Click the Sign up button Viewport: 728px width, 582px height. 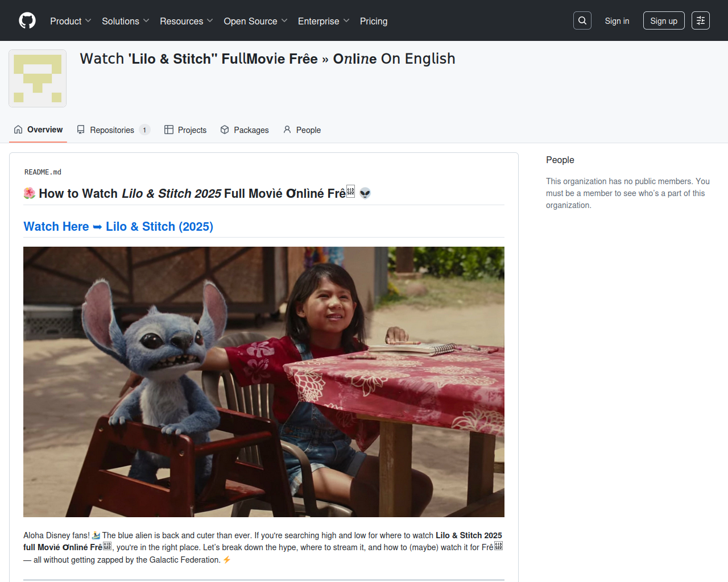pos(664,21)
